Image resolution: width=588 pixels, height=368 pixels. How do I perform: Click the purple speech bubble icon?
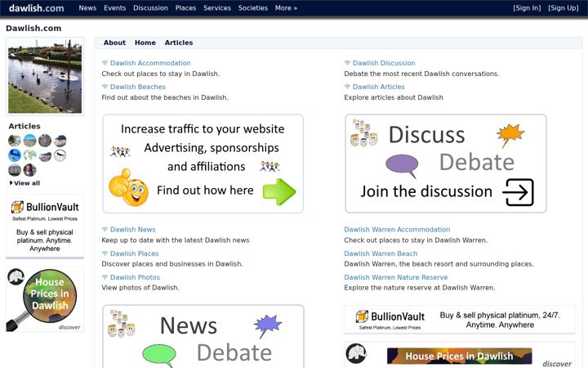[x=402, y=165]
